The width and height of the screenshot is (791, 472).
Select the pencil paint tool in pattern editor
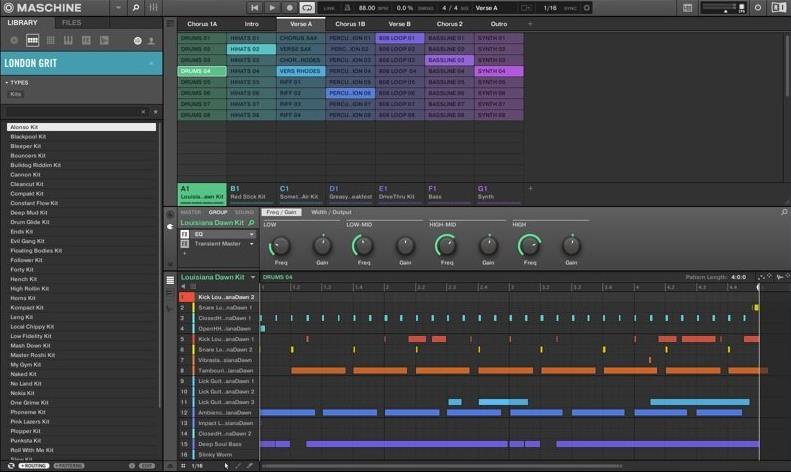238,465
